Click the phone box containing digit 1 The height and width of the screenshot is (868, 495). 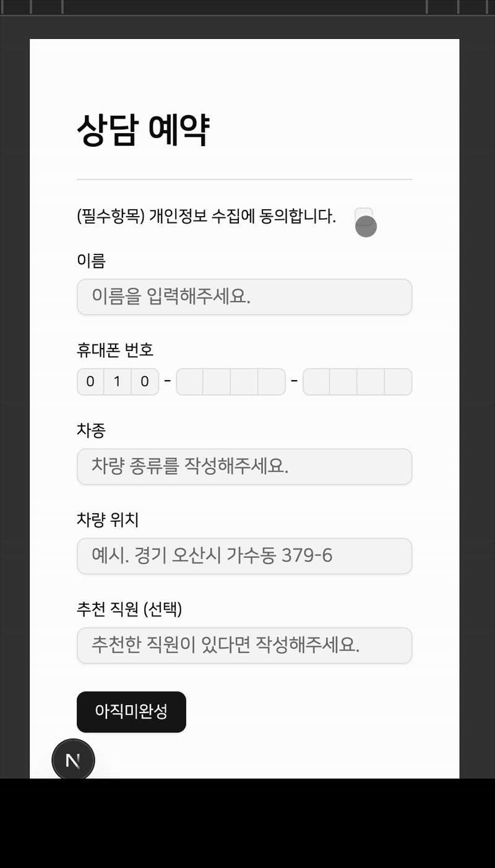[x=118, y=381]
